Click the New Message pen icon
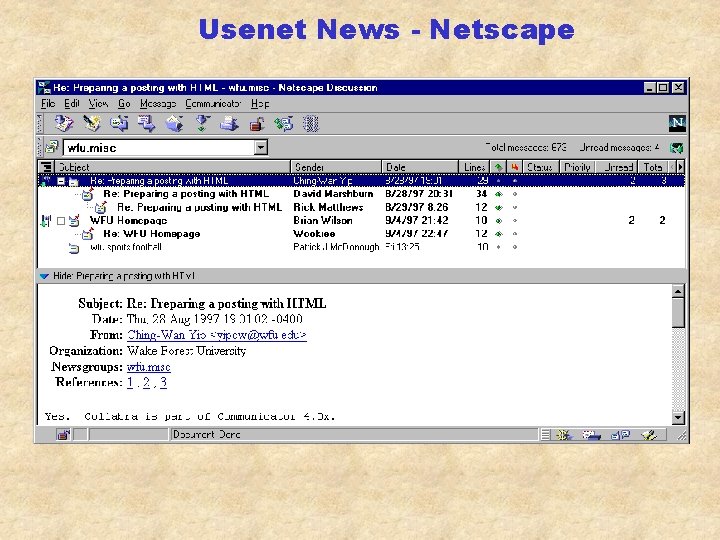Viewport: 720px width, 540px height. [x=92, y=124]
